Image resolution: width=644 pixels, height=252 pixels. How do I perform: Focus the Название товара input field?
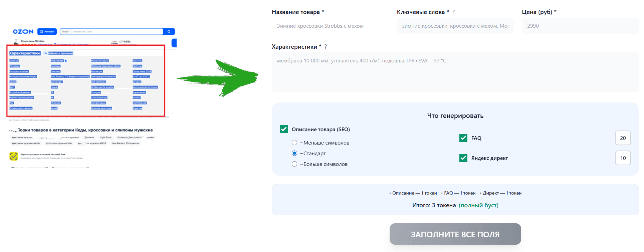pos(330,26)
